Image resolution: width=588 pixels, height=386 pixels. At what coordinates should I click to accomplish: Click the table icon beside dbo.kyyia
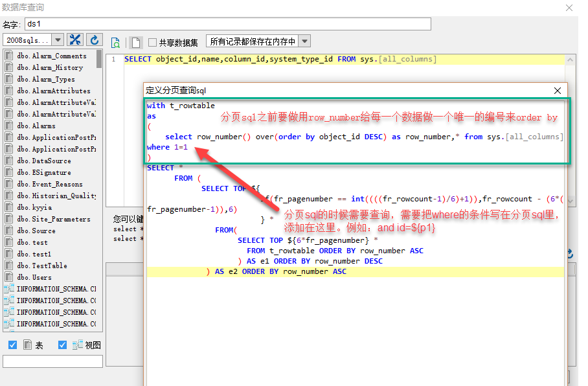tap(9, 207)
